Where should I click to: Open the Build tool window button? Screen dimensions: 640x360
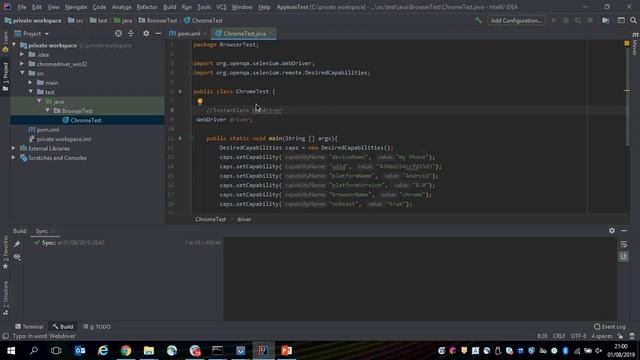coord(63,327)
